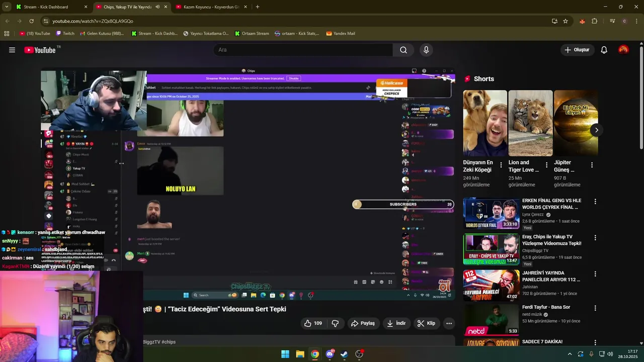The image size is (644, 362).
Task: Open a new browser tab
Action: click(258, 7)
